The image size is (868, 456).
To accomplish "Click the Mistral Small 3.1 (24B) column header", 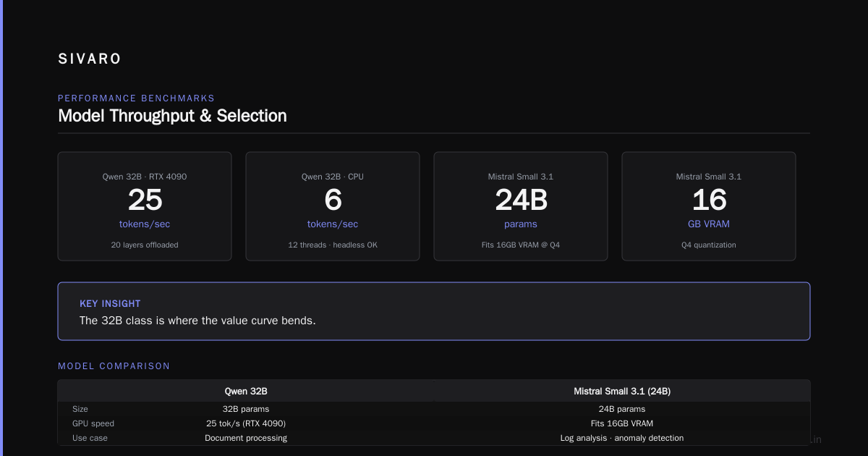I will click(622, 391).
